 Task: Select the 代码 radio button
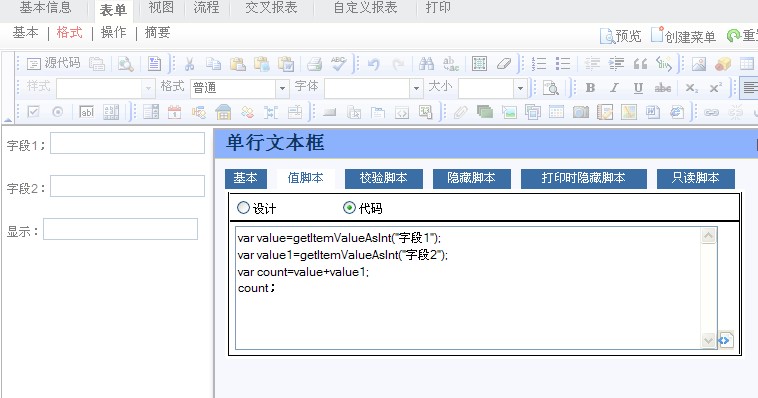(x=349, y=208)
